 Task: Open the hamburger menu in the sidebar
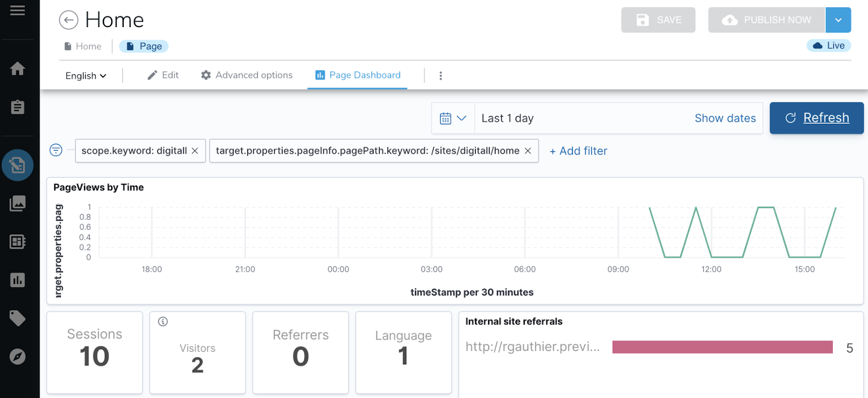pyautogui.click(x=17, y=11)
